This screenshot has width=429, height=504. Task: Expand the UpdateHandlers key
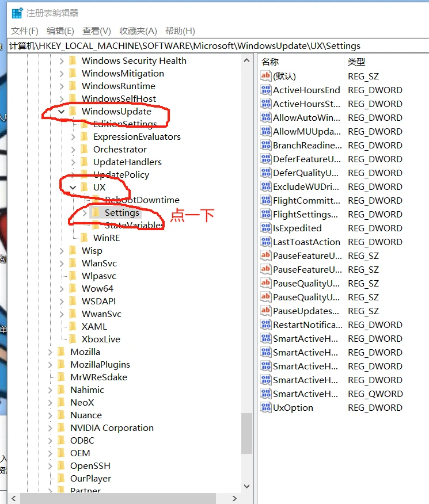pos(73,162)
